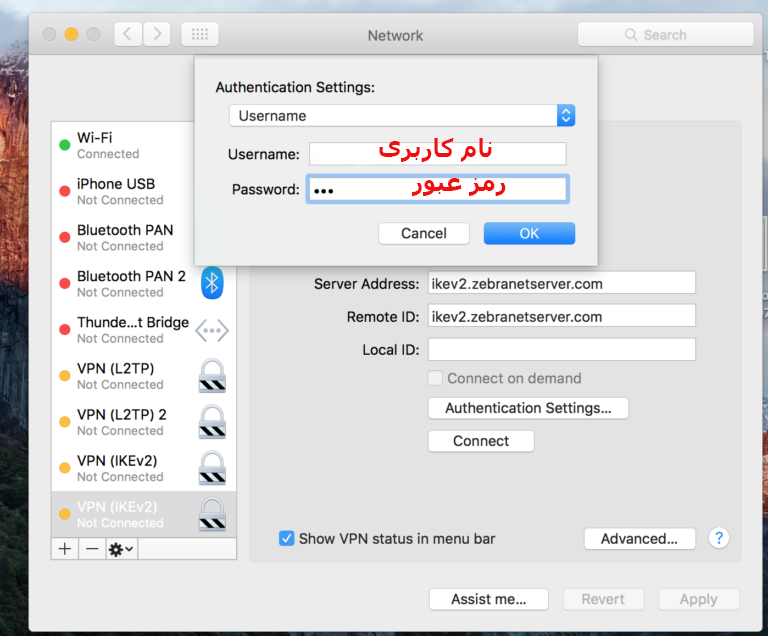Click the padlock icon for first VPN (IKEv2)
Viewport: 768px width, 636px height.
pos(211,467)
